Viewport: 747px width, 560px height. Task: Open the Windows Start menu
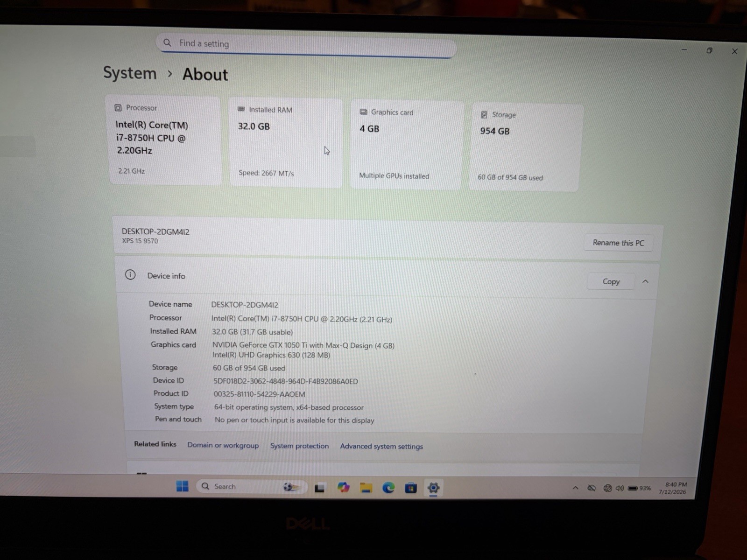182,486
